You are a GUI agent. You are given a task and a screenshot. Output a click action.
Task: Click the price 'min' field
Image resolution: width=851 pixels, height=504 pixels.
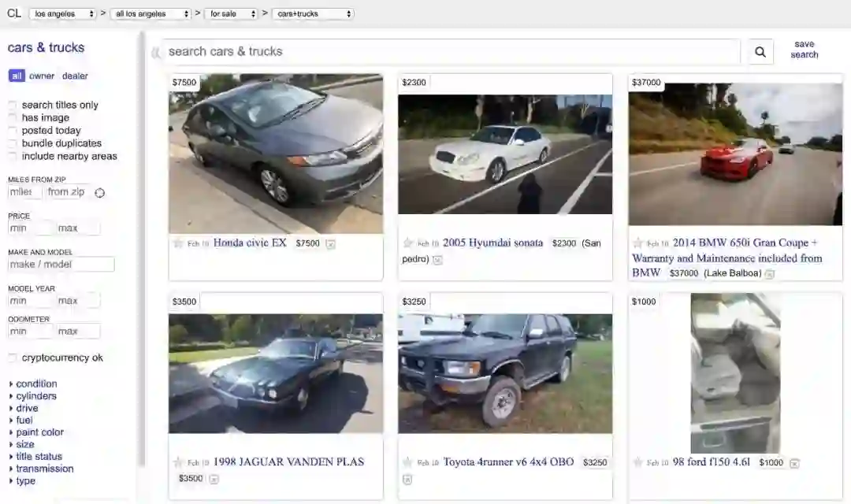[x=31, y=228]
